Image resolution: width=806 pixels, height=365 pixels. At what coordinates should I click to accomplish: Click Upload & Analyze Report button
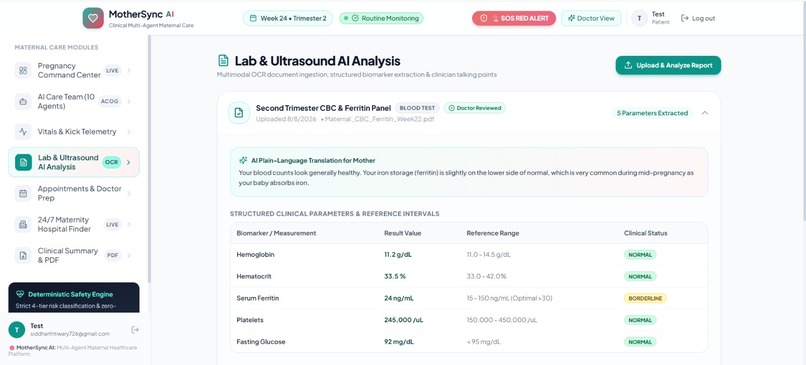coord(668,65)
